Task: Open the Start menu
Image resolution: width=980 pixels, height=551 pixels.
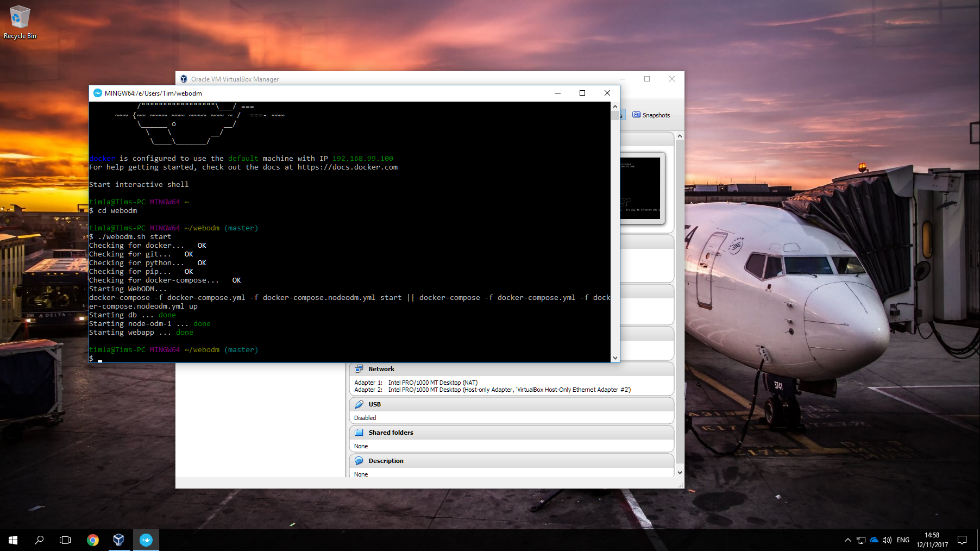Action: tap(12, 540)
